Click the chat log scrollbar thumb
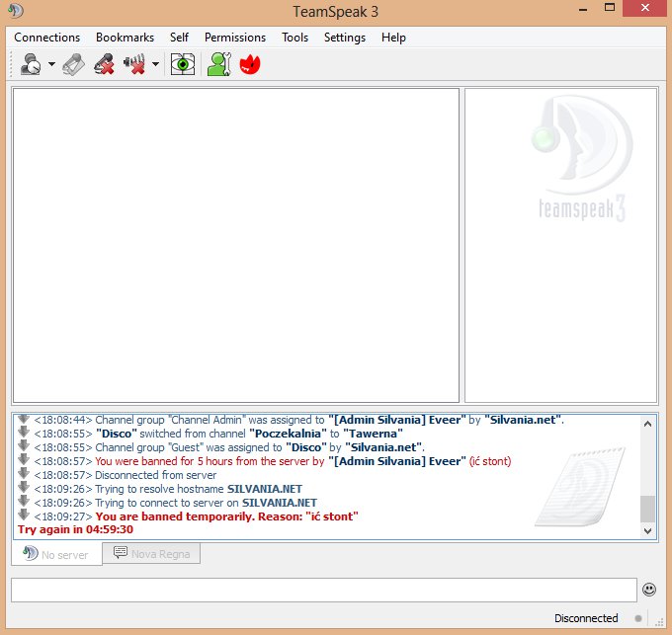 647,510
